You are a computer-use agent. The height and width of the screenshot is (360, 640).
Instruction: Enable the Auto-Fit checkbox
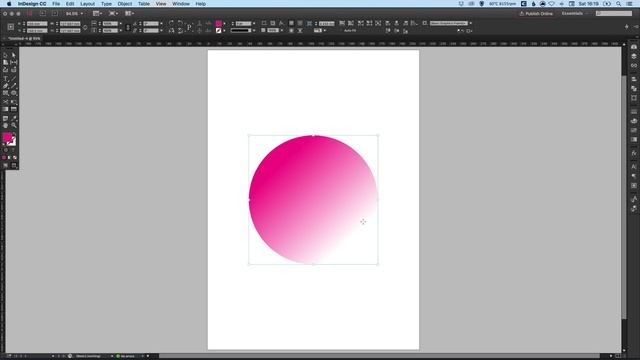pyautogui.click(x=341, y=31)
